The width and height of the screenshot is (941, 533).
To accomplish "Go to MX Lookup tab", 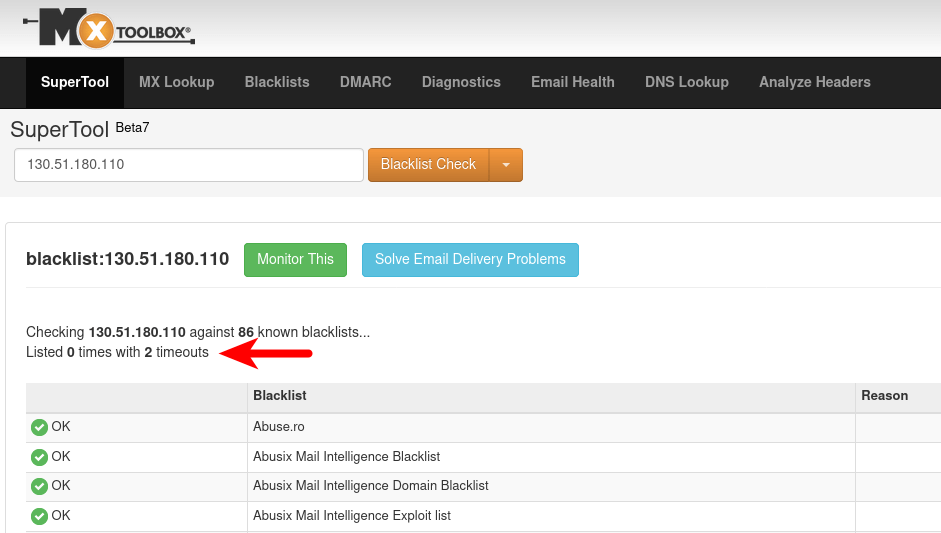I will click(x=177, y=82).
